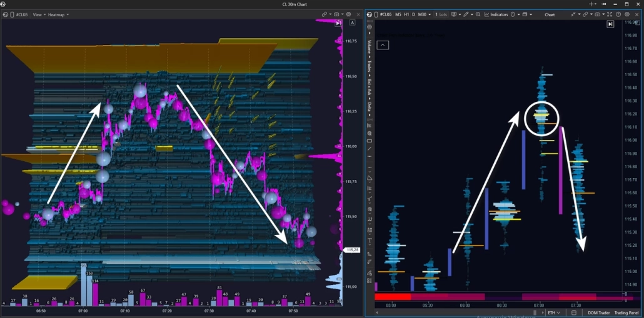Click the 1 Lots quantity field
Image resolution: width=644 pixels, height=318 pixels.
(442, 14)
